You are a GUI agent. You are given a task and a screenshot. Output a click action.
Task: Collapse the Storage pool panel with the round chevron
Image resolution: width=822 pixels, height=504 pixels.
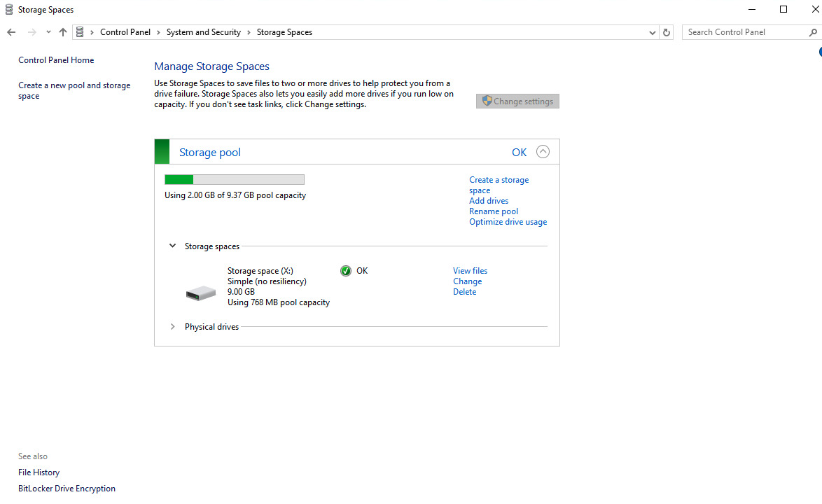click(543, 152)
